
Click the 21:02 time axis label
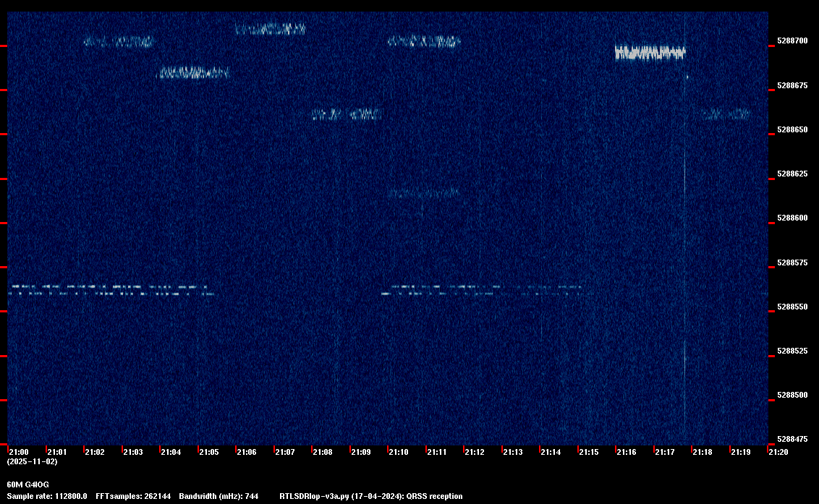pyautogui.click(x=95, y=452)
